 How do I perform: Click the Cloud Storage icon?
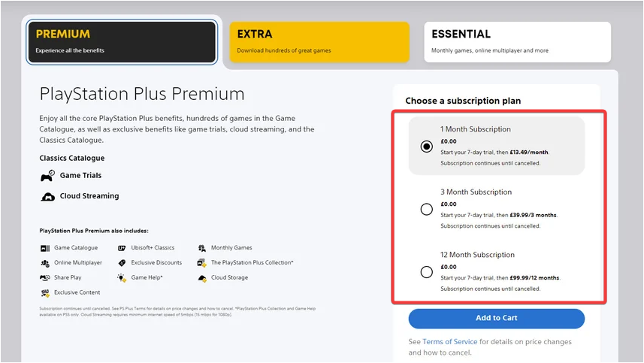point(202,278)
